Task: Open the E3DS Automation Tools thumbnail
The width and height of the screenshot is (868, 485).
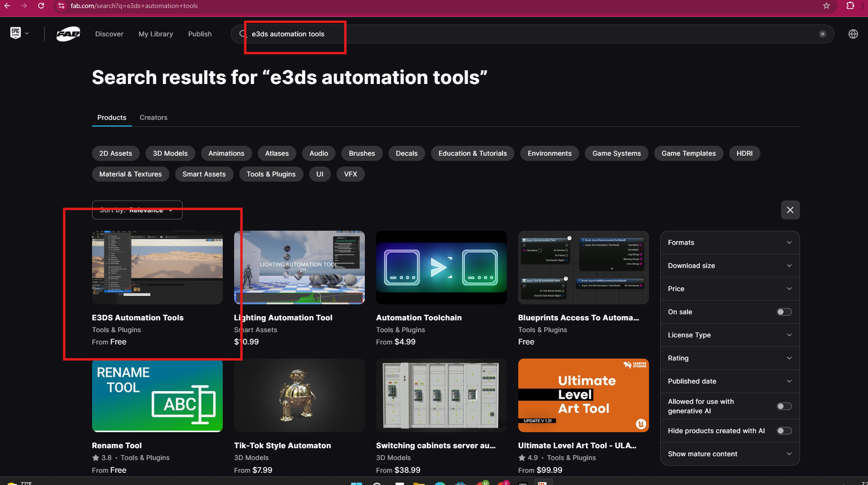Action: coord(157,268)
